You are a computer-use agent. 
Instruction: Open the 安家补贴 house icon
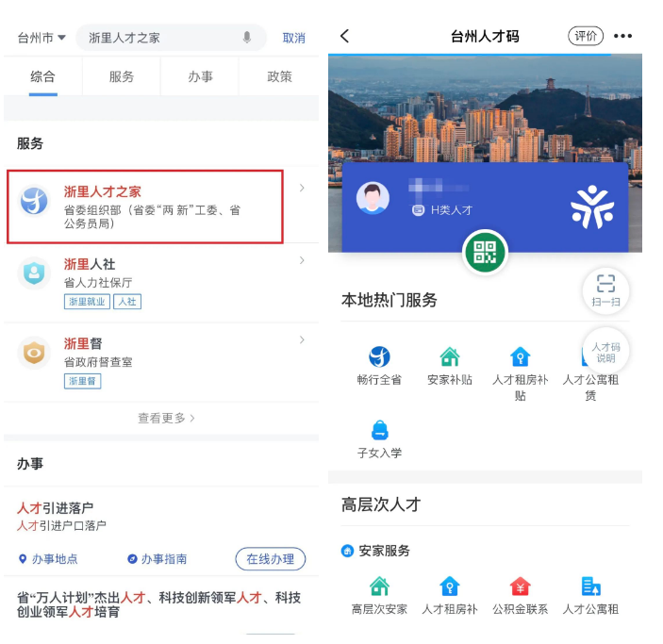pos(450,356)
